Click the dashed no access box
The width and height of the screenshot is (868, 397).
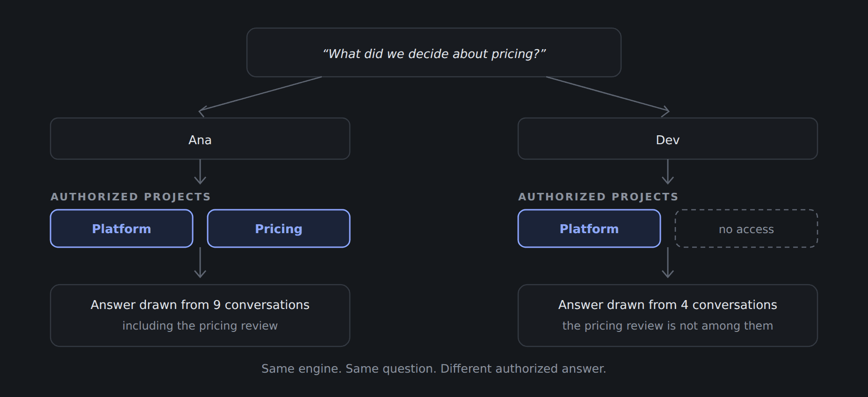[746, 228]
